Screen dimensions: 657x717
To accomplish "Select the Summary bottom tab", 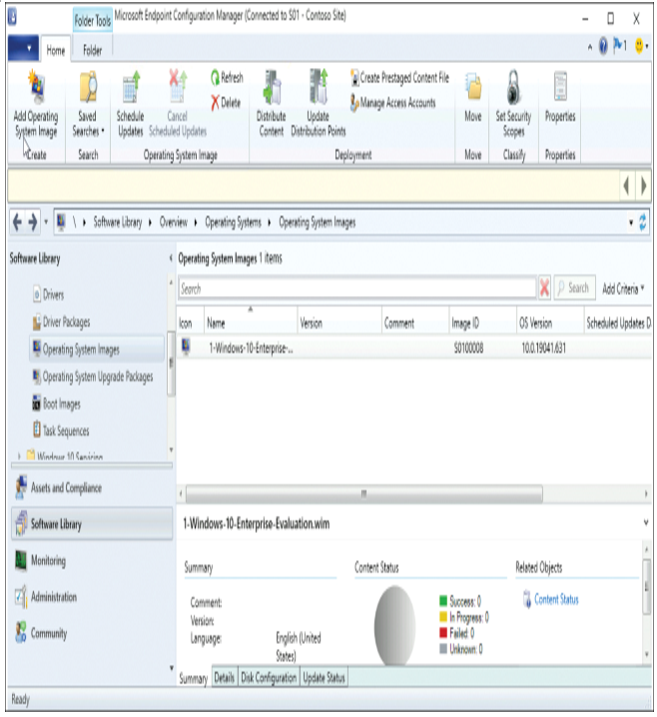I will pyautogui.click(x=193, y=678).
